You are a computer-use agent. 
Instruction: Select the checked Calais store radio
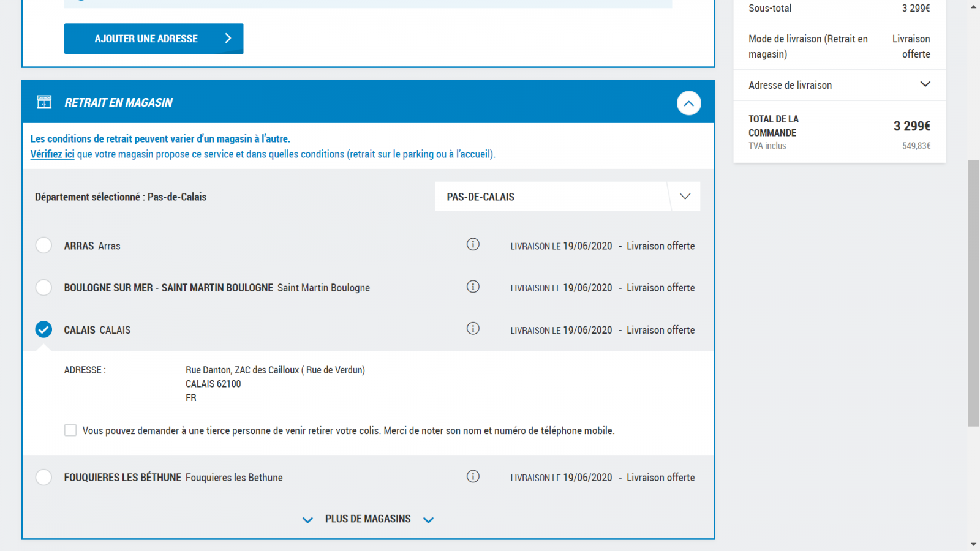(x=43, y=330)
